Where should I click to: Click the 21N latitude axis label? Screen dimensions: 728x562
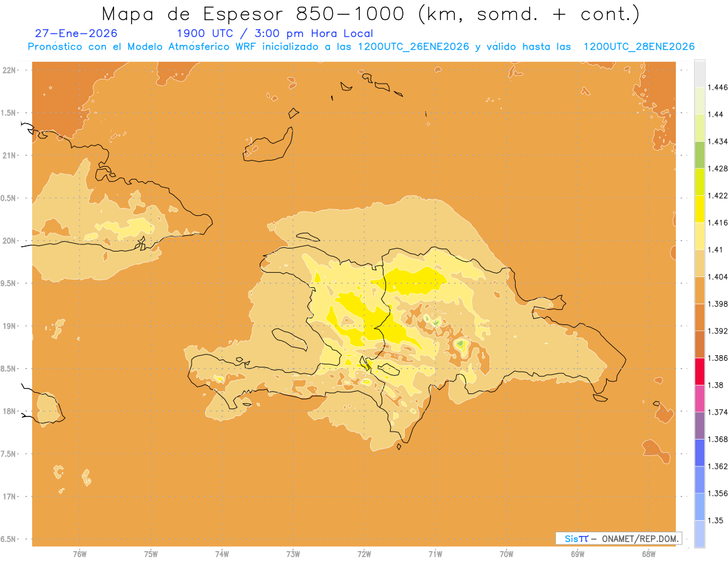coord(10,155)
